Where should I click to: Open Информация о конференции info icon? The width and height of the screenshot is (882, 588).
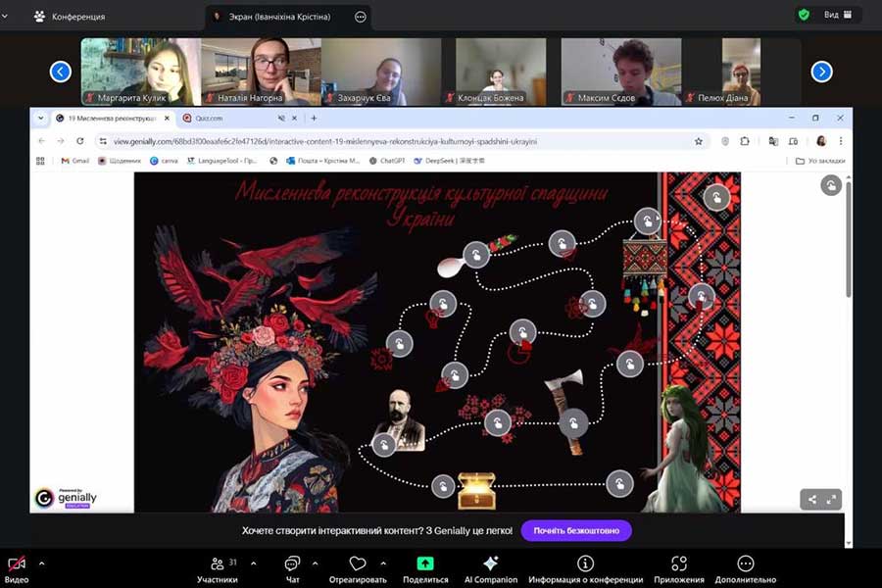[585, 563]
